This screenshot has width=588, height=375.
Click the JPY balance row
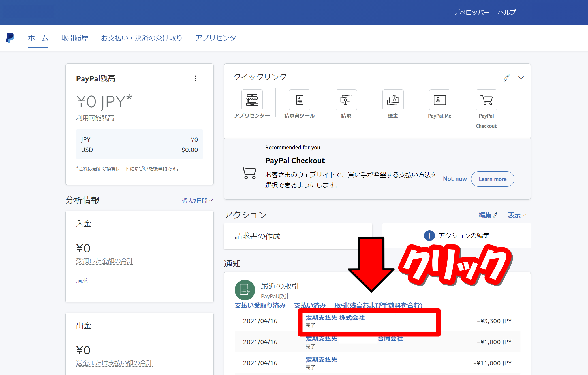tap(140, 140)
